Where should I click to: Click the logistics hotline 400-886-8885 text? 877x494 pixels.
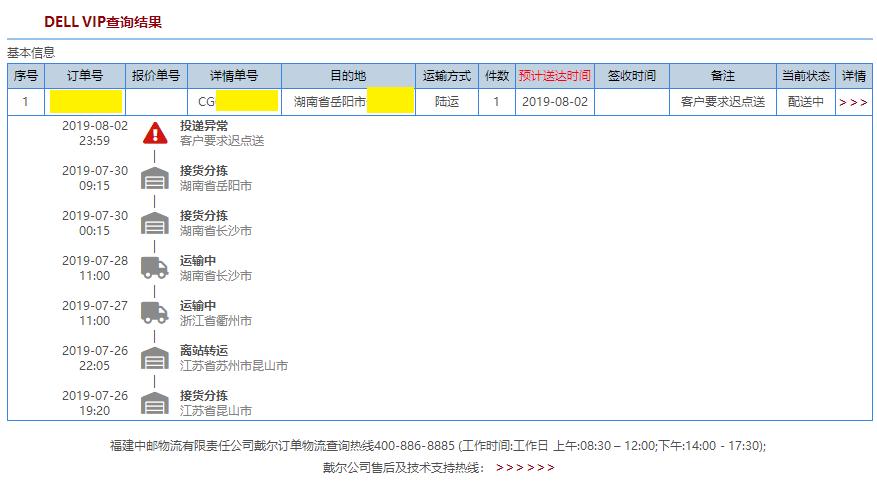tap(414, 446)
